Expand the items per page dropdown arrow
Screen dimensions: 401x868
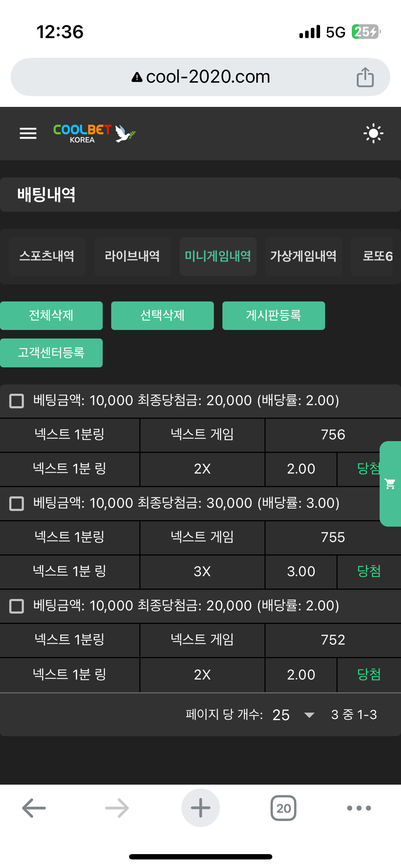tap(309, 715)
